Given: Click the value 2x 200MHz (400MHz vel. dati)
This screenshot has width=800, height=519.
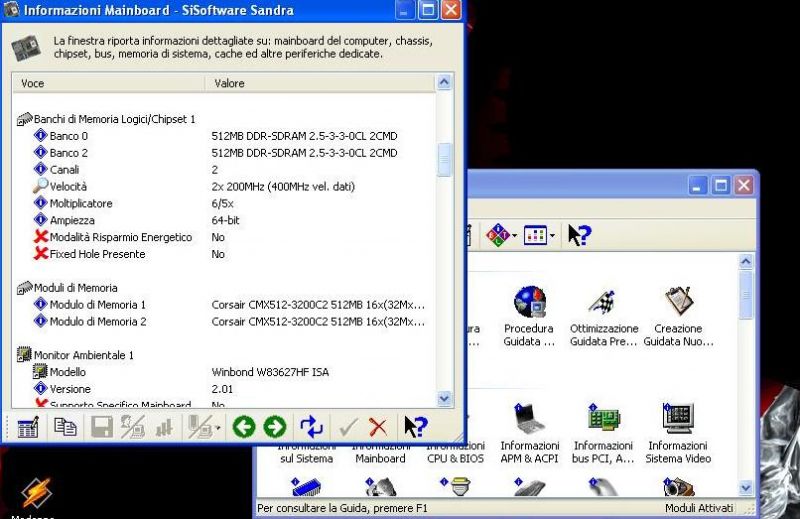Looking at the screenshot, I should (283, 186).
